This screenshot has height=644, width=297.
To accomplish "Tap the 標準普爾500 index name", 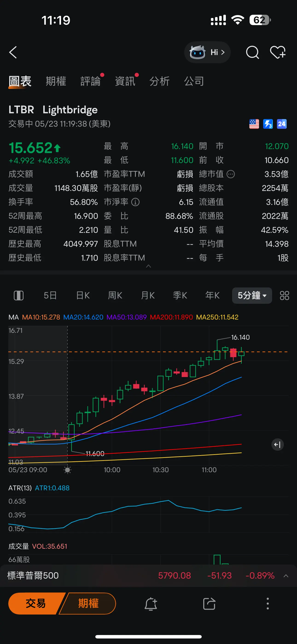I will click(33, 576).
